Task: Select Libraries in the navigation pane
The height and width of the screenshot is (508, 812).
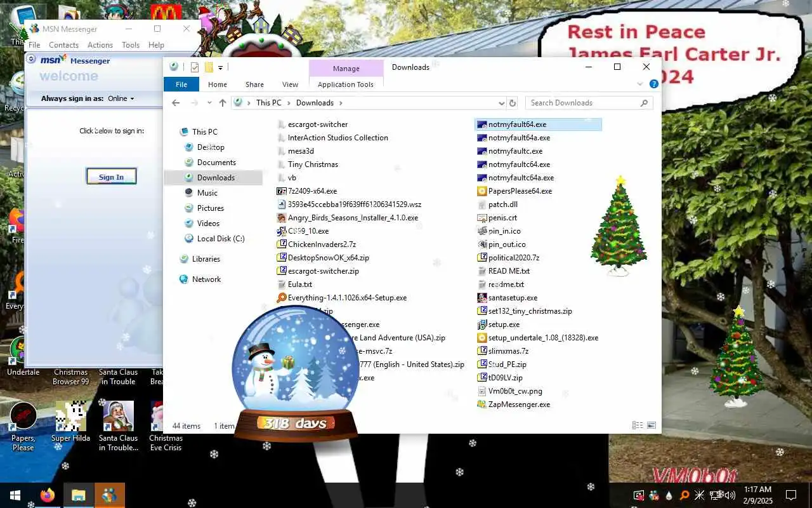Action: 206,259
